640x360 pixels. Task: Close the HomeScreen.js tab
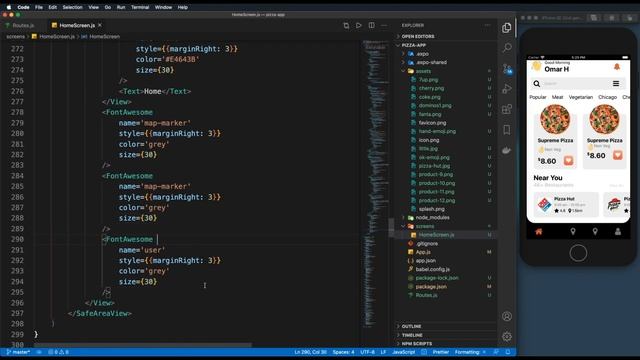click(100, 25)
